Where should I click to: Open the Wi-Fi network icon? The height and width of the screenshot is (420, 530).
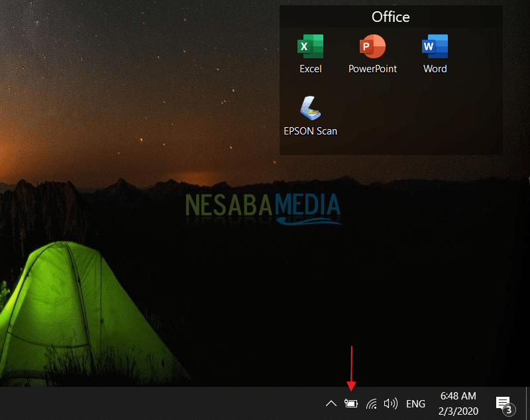[371, 403]
